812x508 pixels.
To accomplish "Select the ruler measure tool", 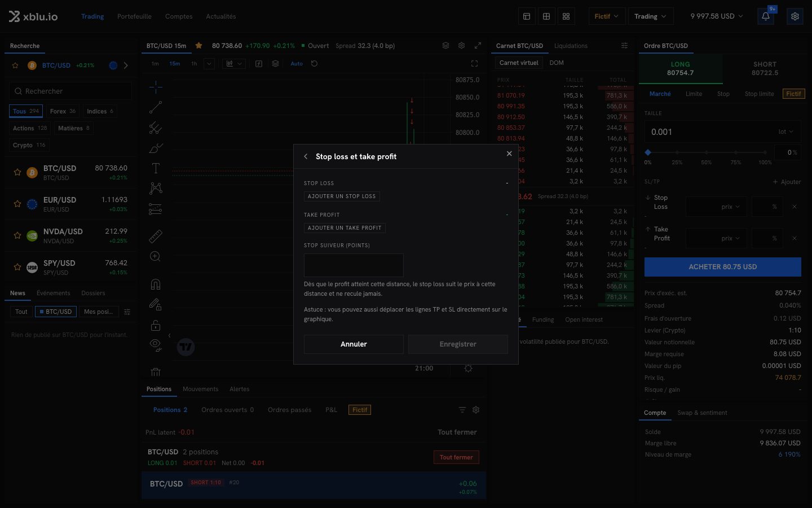I will click(156, 236).
